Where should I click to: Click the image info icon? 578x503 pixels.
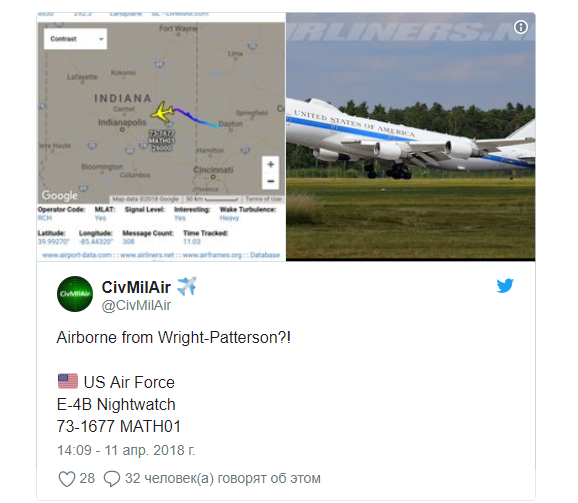[520, 27]
